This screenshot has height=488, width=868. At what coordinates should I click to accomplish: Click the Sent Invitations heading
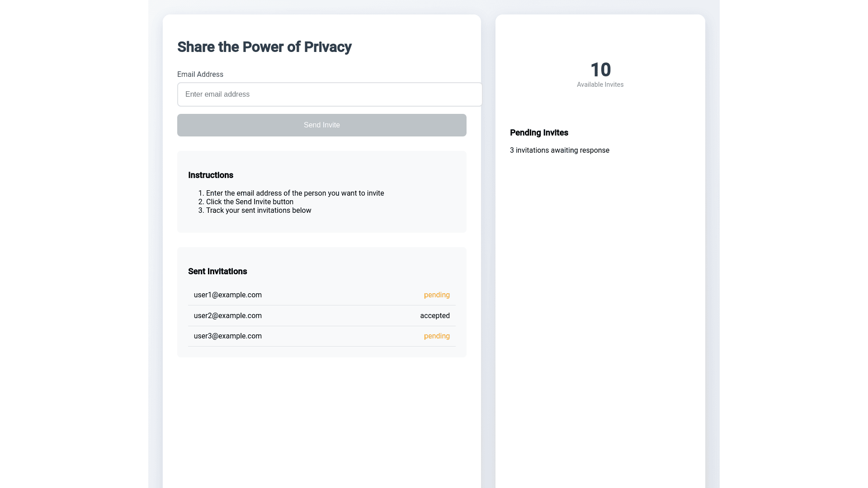[x=217, y=272]
